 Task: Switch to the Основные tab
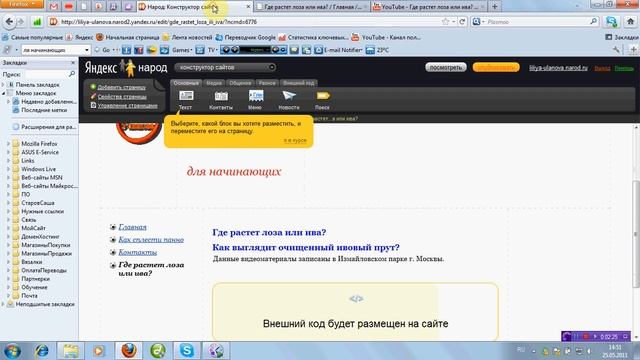[x=186, y=83]
